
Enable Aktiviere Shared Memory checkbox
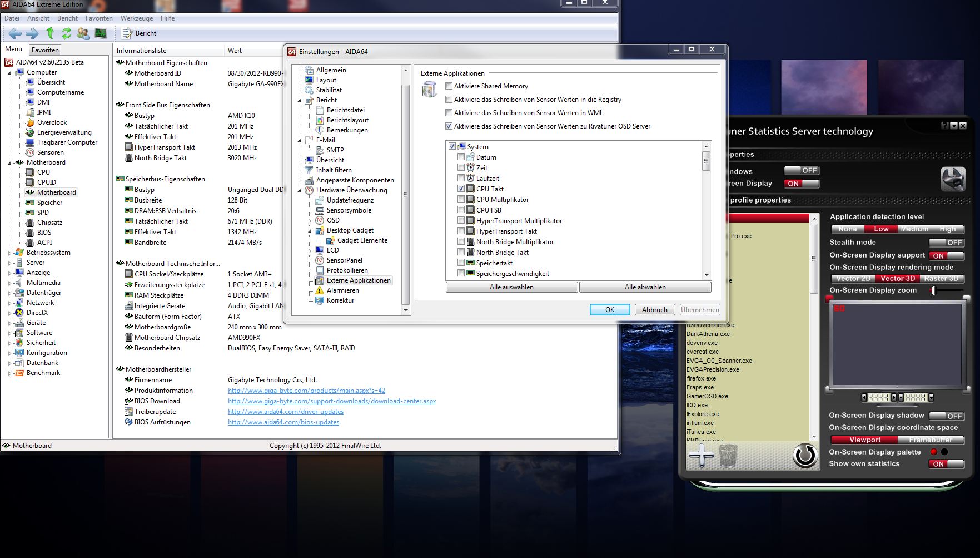point(449,86)
